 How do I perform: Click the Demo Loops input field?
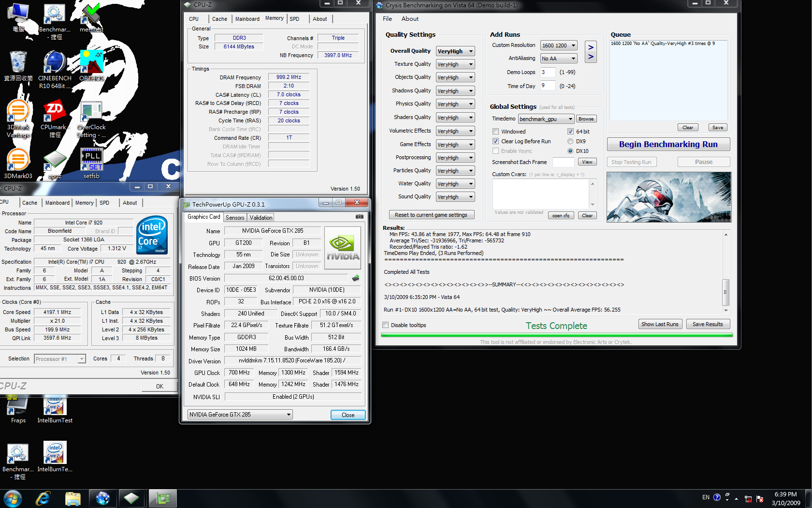tap(548, 72)
